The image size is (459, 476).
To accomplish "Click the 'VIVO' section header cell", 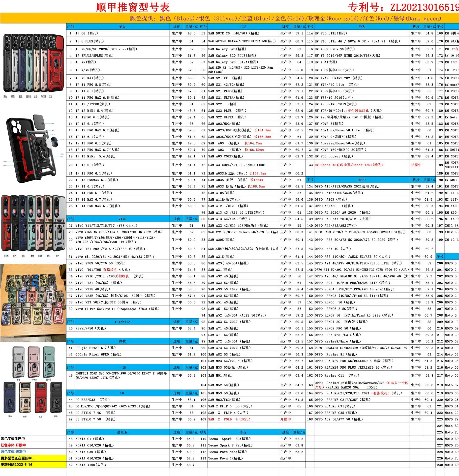I will 122,219.
